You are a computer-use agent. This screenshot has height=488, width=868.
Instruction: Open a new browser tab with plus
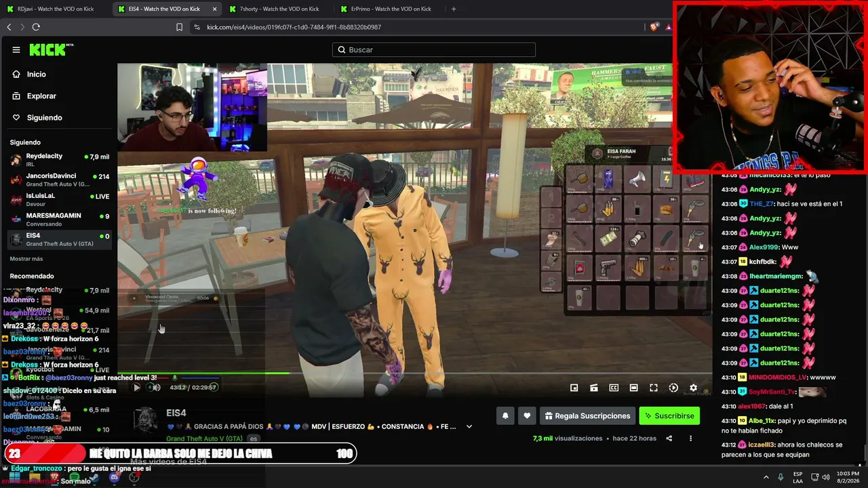(x=454, y=9)
